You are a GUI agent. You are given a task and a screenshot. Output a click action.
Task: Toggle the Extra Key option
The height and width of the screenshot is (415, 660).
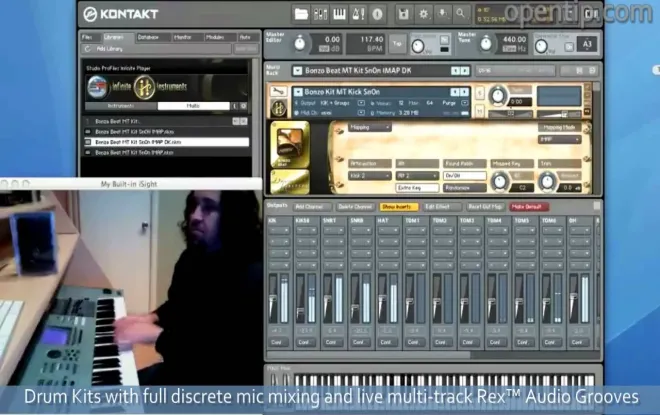coord(417,188)
